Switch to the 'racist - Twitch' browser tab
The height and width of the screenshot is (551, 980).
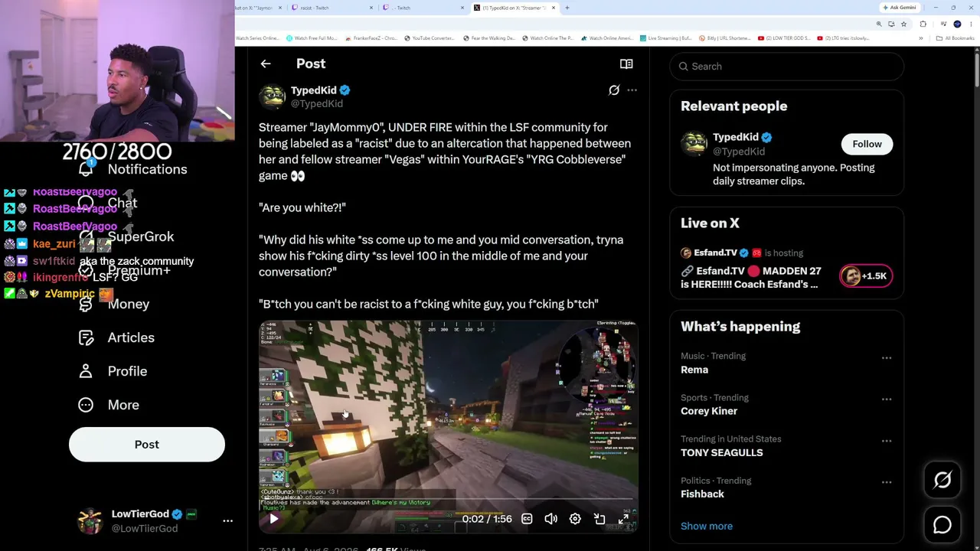[332, 8]
